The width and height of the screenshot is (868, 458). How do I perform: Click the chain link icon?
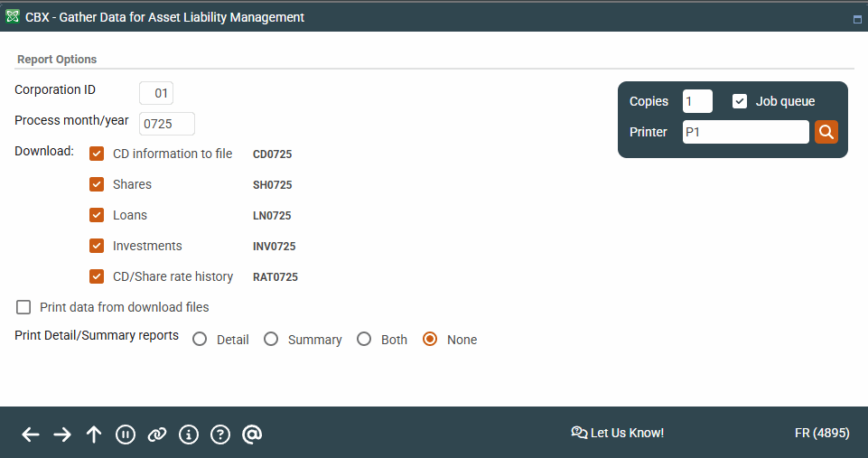click(x=157, y=435)
